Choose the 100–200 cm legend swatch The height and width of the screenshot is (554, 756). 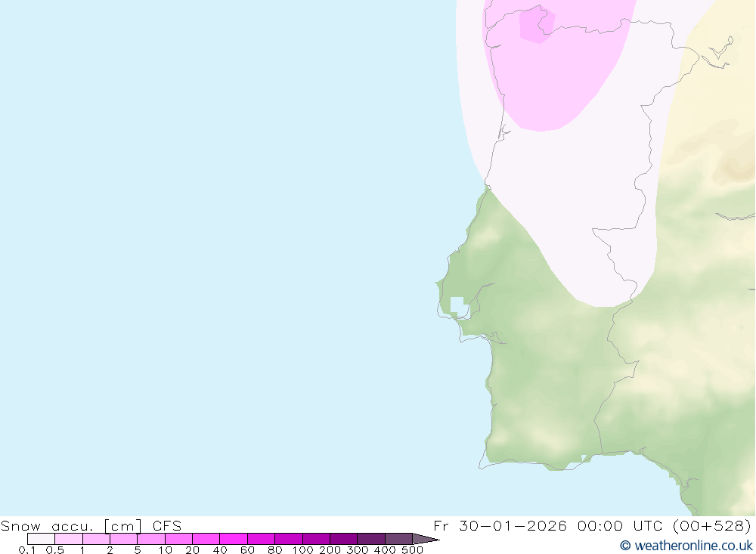point(316,539)
